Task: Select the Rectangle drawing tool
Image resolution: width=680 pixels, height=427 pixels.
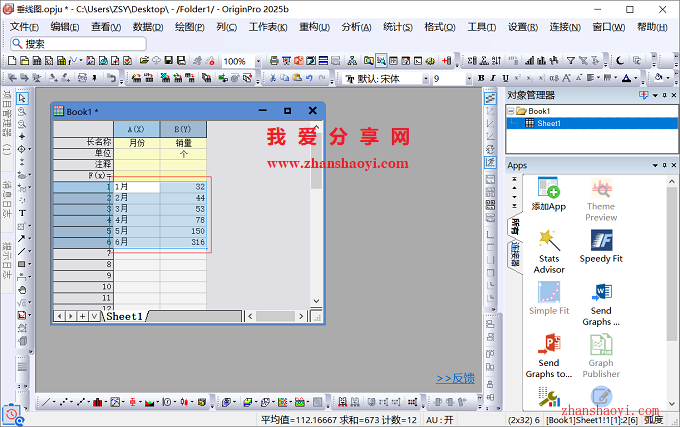Action: (21, 264)
